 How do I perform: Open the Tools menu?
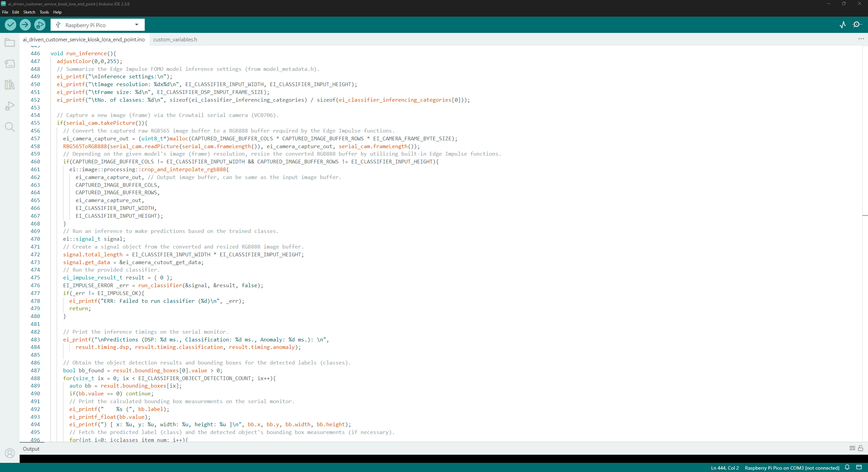44,12
